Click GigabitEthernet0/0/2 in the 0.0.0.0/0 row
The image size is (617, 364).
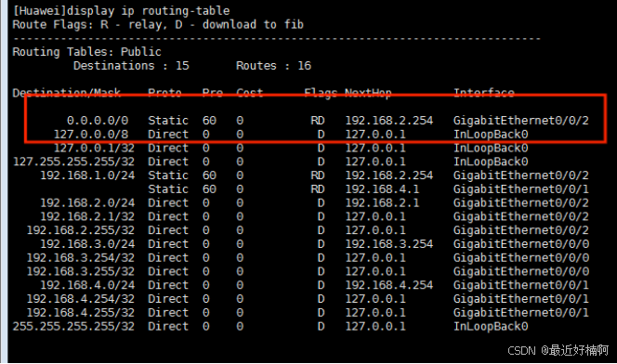[521, 121]
